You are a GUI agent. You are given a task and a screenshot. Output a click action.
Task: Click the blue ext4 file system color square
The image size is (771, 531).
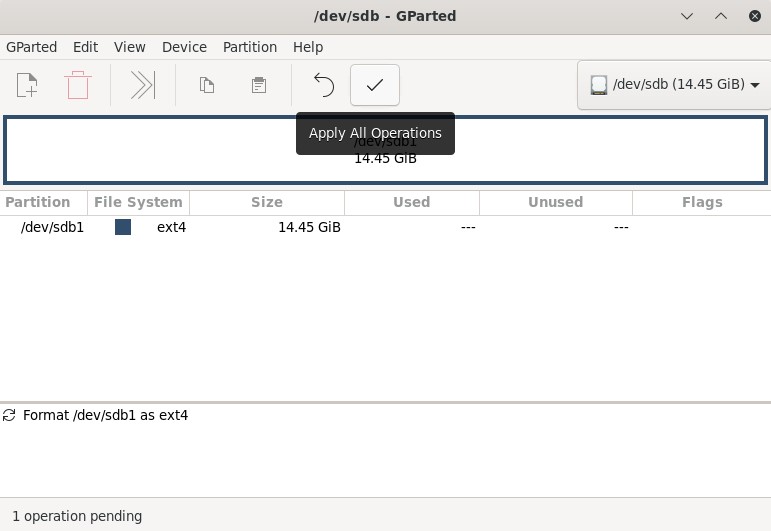[123, 227]
